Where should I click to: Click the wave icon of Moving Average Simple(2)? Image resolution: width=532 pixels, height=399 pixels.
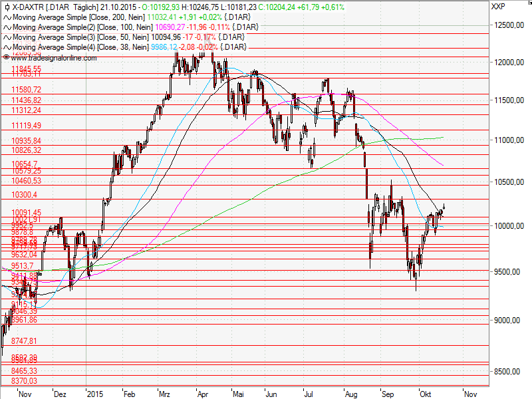[7, 27]
